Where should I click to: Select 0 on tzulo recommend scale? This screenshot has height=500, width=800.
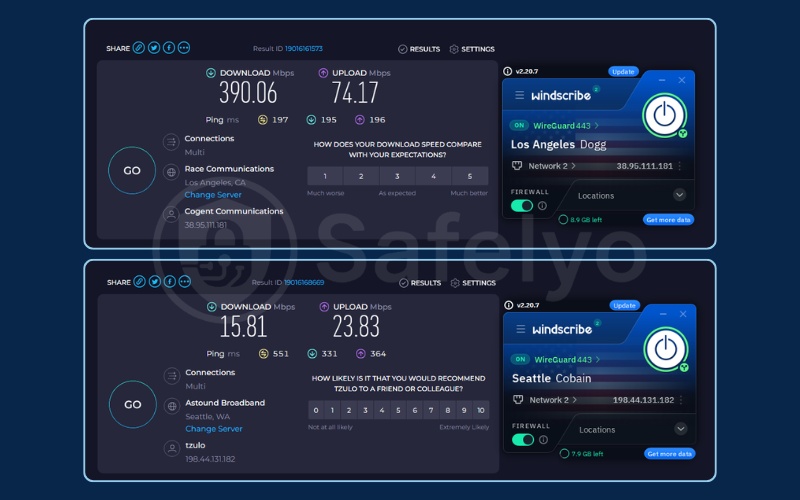pos(316,410)
